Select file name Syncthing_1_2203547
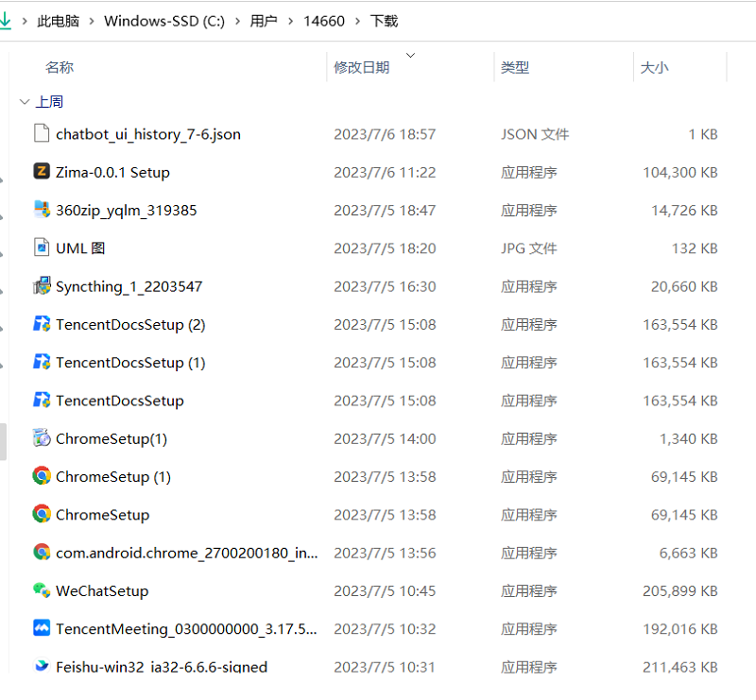Image resolution: width=756 pixels, height=700 pixels. click(129, 286)
